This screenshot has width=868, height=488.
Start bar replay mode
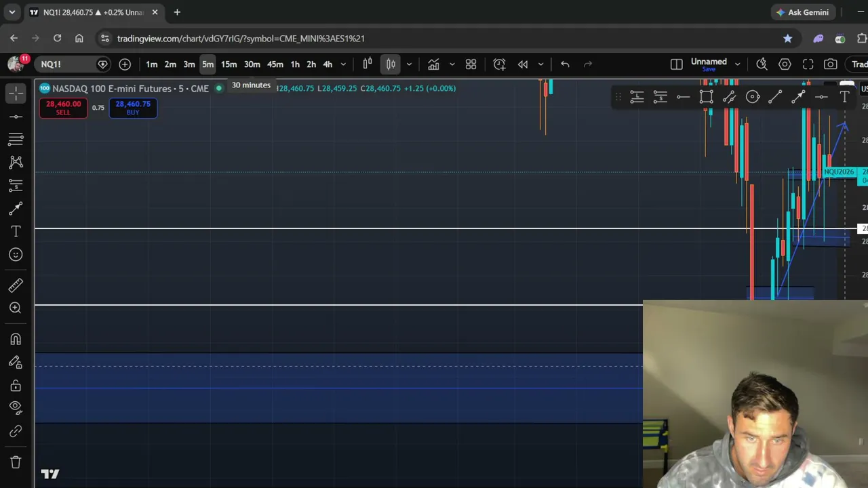523,64
